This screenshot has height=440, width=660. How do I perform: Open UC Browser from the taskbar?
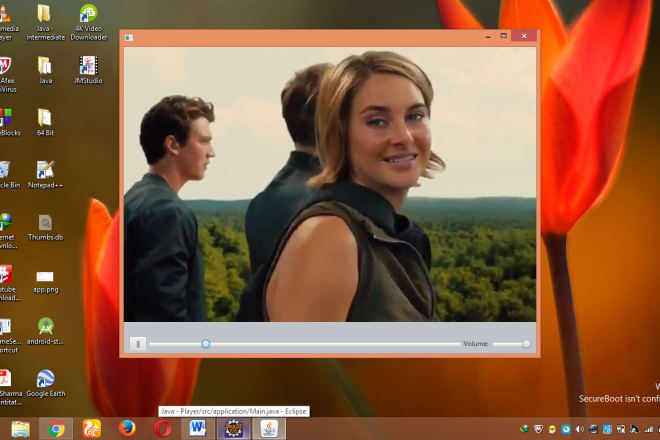pyautogui.click(x=91, y=429)
